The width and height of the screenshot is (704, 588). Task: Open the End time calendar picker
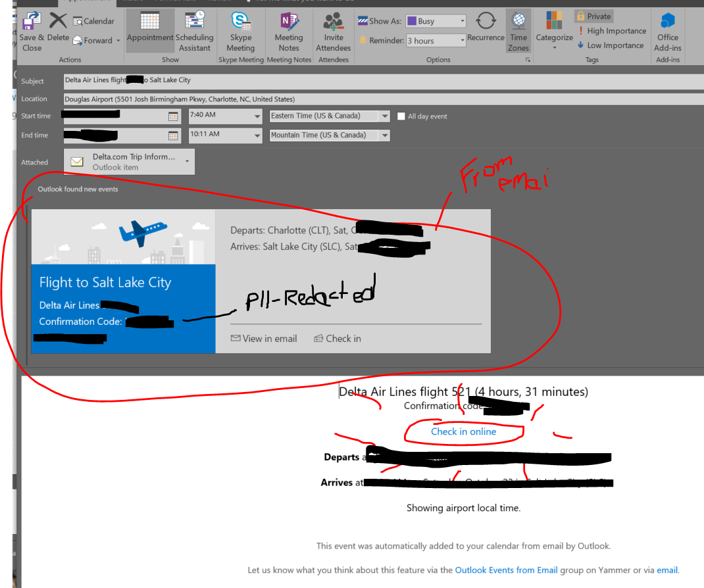[x=173, y=135]
